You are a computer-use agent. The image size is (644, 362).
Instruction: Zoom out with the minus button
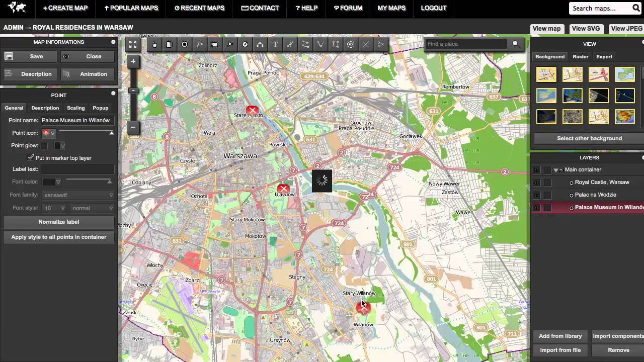click(x=133, y=127)
